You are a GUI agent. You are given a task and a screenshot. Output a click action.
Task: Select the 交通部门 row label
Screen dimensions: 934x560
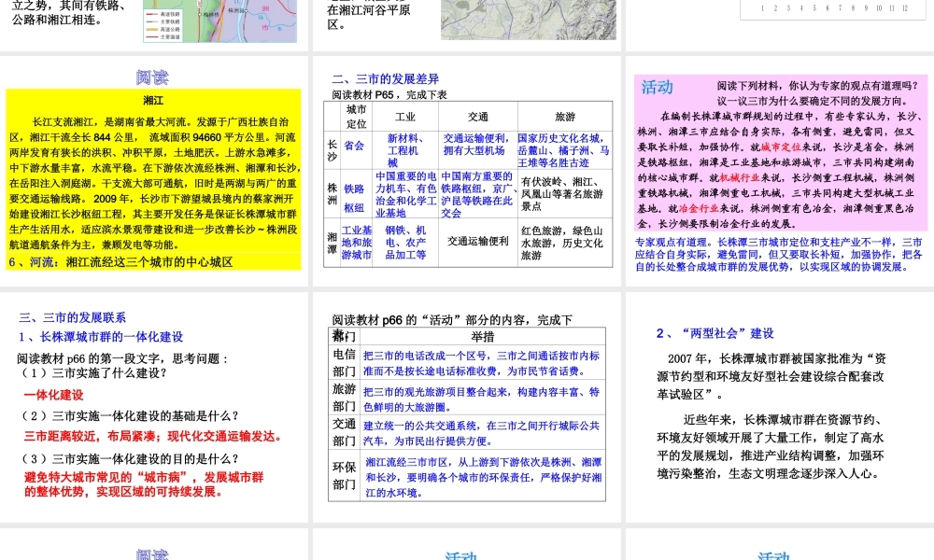(344, 433)
